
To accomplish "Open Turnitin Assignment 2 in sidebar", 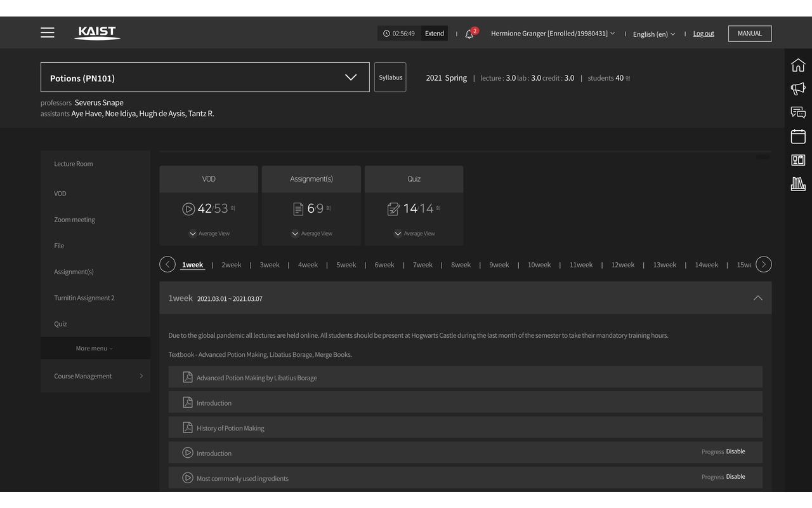I will tap(84, 298).
